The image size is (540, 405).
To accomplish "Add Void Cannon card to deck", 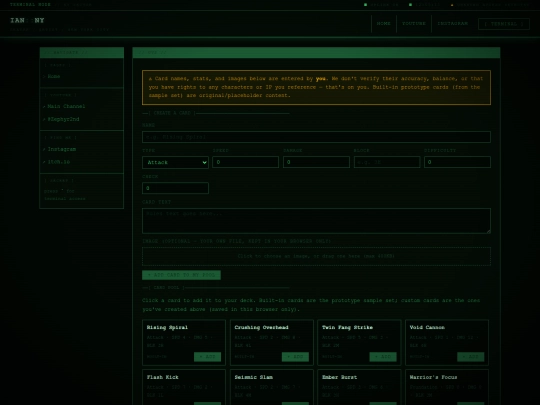I will 470,357.
